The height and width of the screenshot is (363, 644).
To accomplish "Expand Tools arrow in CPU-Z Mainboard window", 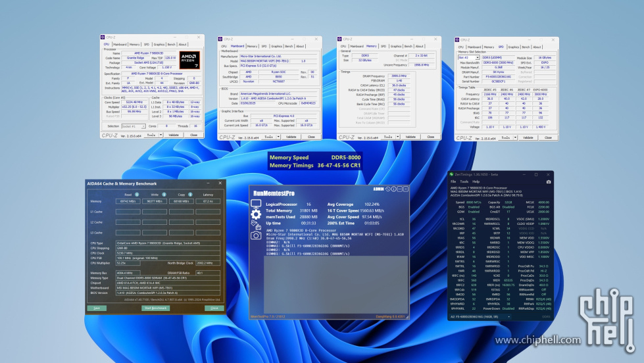I will 278,137.
